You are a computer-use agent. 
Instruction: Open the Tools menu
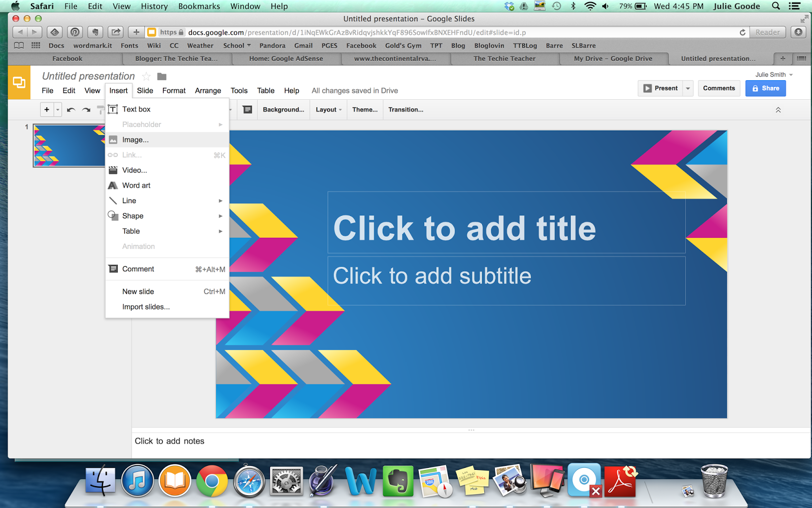point(239,91)
